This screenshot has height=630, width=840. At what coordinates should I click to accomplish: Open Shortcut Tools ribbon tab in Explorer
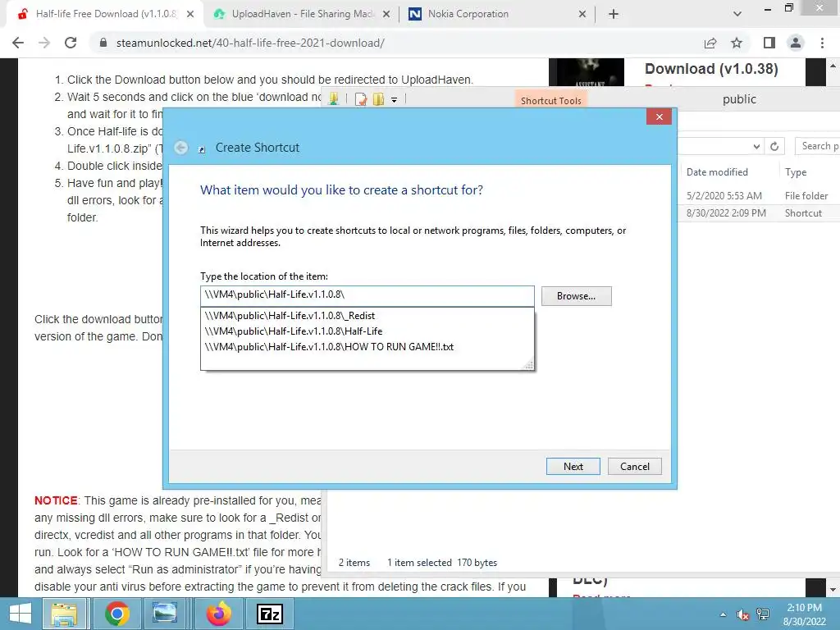[x=550, y=101]
